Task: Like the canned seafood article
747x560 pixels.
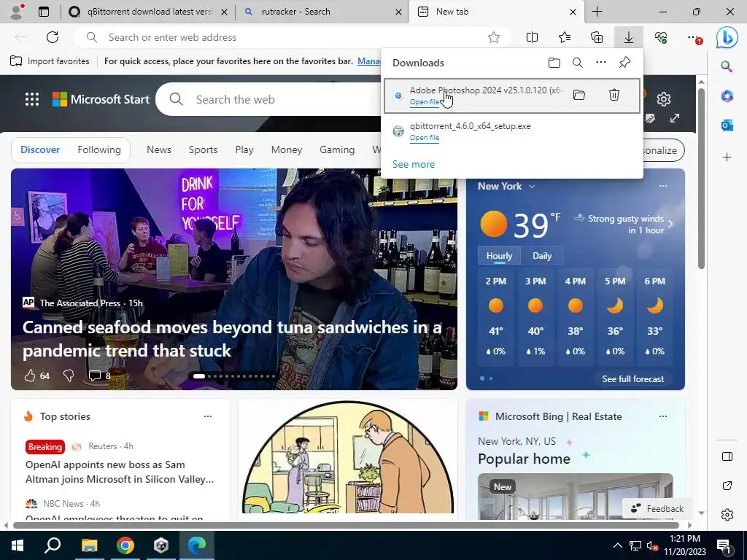Action: click(29, 376)
